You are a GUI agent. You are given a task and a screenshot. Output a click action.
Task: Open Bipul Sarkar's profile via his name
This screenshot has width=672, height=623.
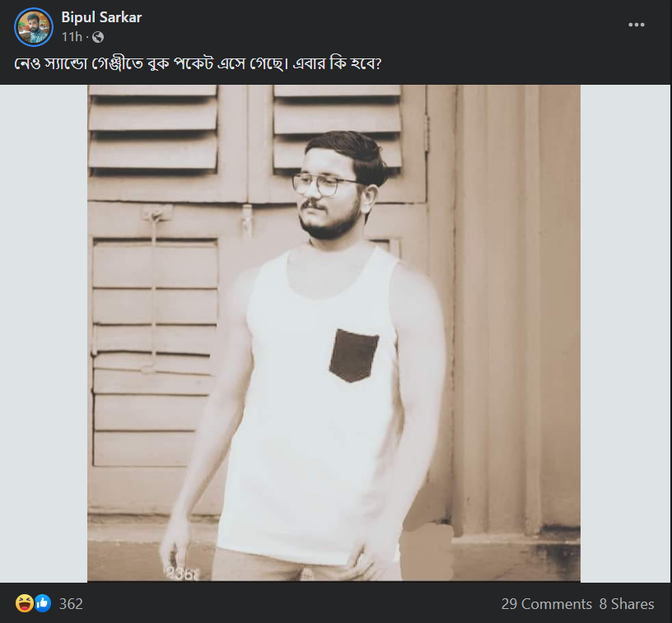(x=101, y=16)
